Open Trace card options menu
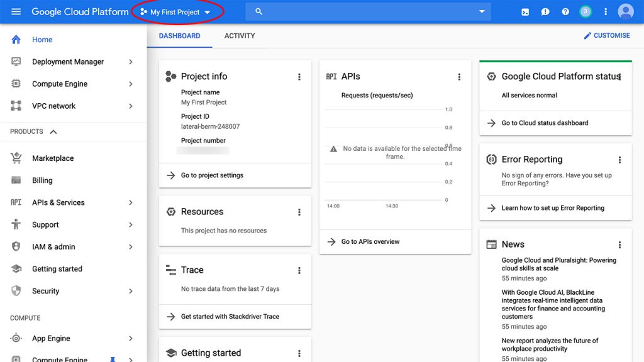The image size is (644, 362). (x=299, y=270)
